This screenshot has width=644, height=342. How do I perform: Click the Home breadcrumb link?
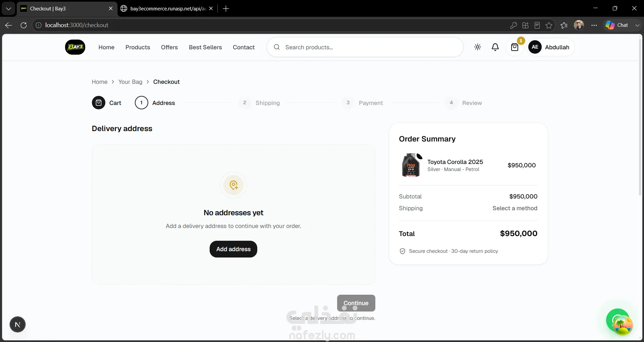100,82
